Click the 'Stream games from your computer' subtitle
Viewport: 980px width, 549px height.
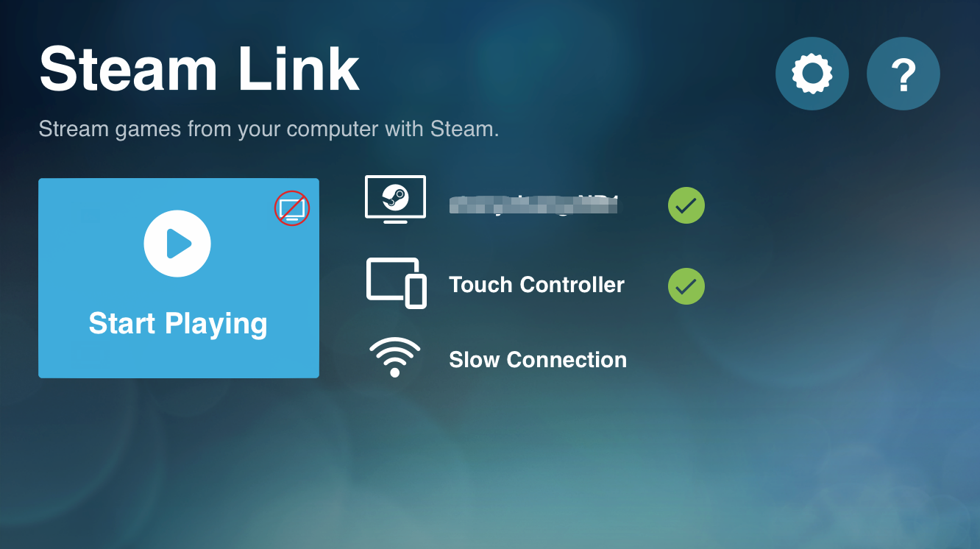[x=269, y=130]
